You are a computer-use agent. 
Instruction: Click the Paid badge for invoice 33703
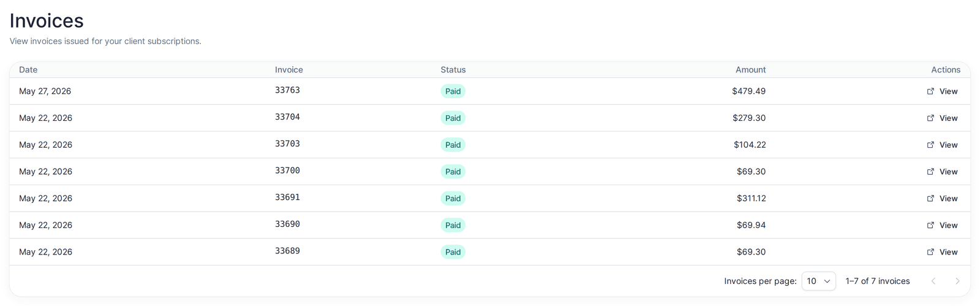(x=453, y=145)
